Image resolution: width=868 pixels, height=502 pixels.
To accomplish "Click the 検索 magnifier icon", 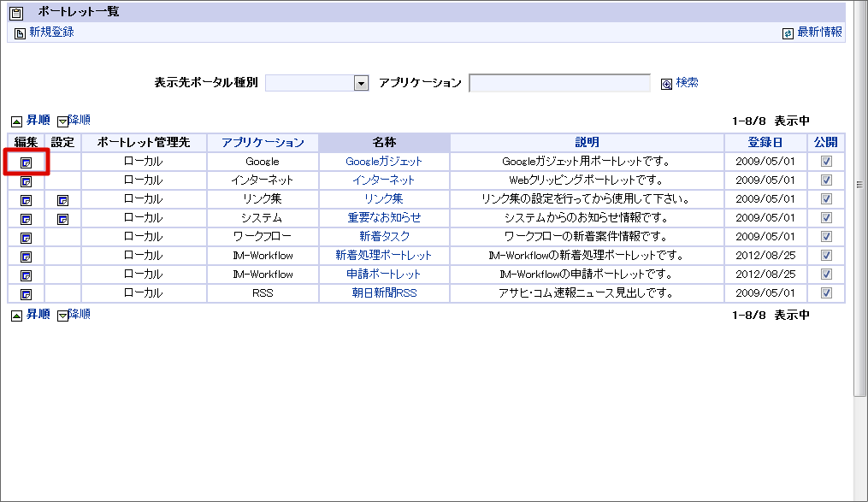I will pos(666,84).
